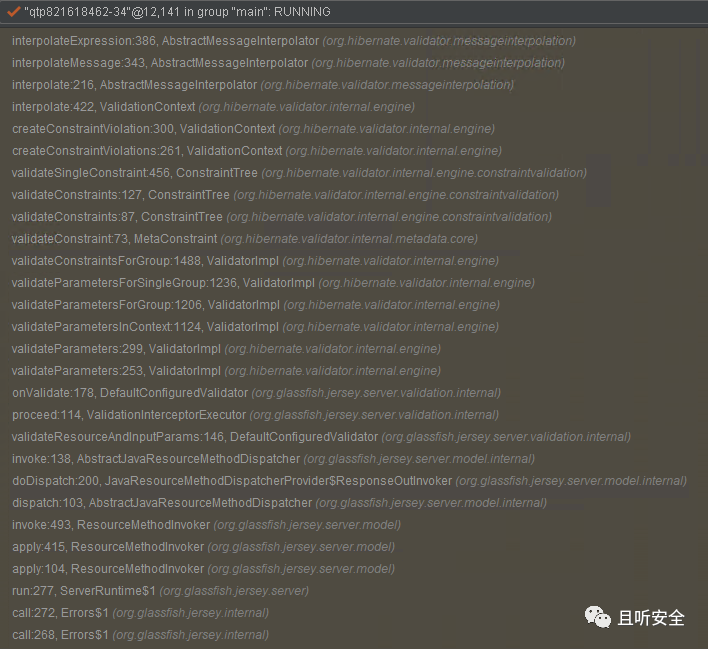
Task: Select frame interpolateMessage:343, AbstractMessageInterpolator
Action: [289, 63]
